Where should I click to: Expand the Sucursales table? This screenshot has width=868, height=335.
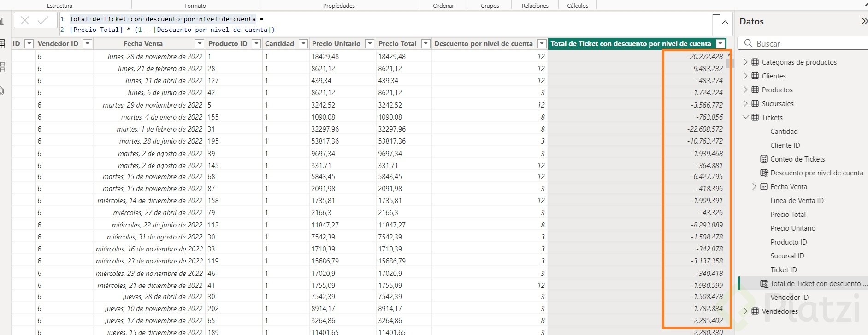(745, 103)
